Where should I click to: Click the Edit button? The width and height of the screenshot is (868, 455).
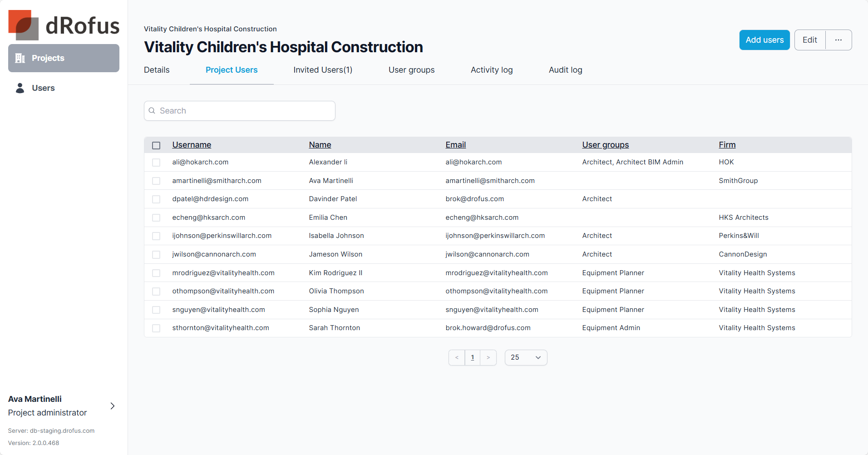[x=810, y=40]
